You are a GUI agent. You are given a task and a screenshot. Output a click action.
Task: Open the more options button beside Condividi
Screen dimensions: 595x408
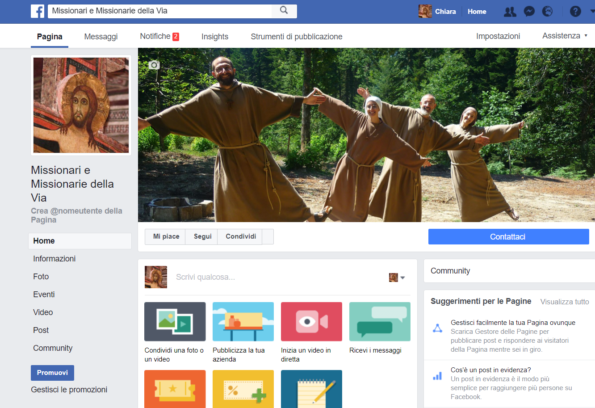(268, 236)
